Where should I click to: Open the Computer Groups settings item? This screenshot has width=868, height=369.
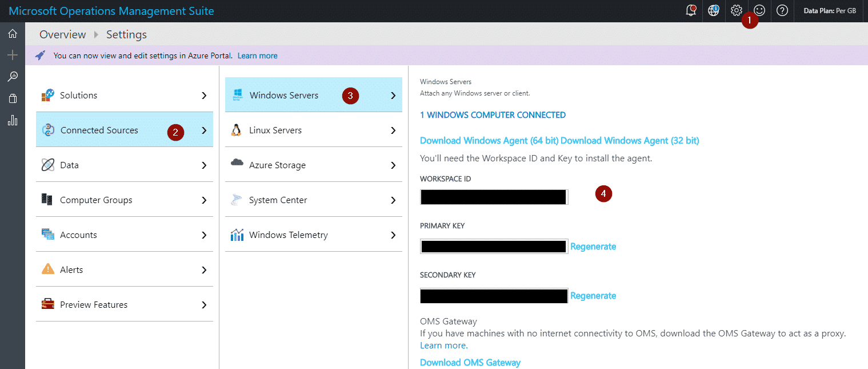coord(125,200)
